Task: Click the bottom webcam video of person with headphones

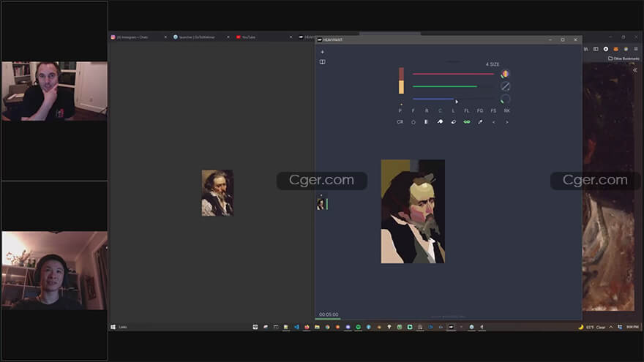Action: (55, 271)
